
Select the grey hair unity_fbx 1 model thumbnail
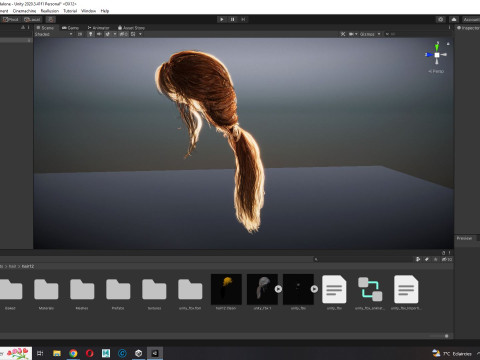(261, 289)
